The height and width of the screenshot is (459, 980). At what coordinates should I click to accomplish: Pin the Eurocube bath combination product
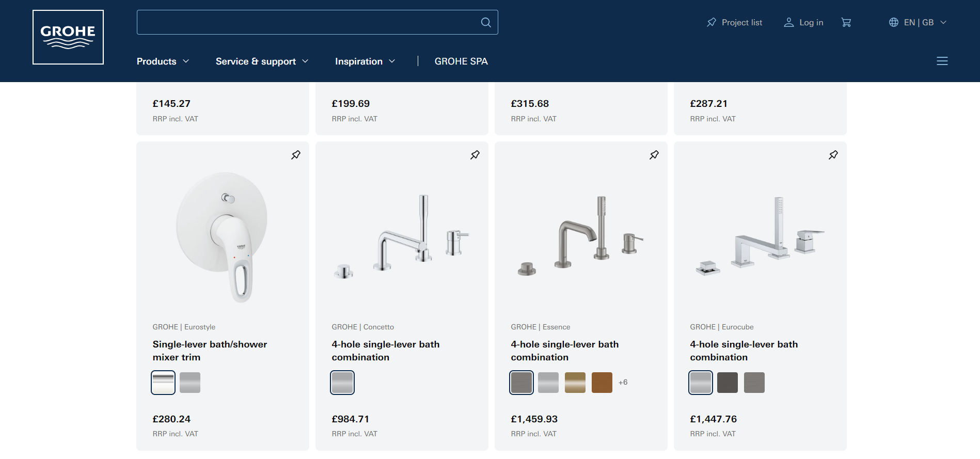tap(833, 154)
